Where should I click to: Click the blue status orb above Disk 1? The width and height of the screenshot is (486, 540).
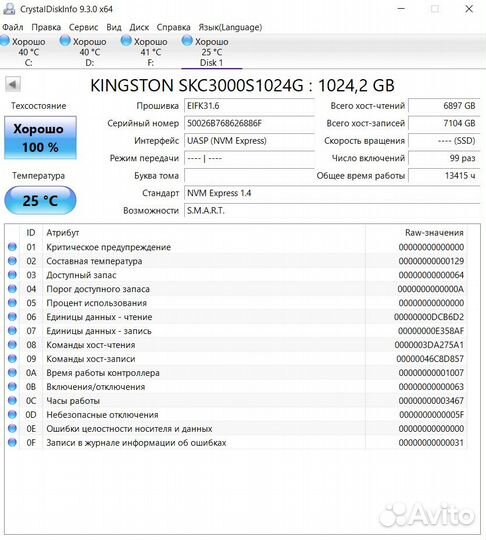[187, 41]
